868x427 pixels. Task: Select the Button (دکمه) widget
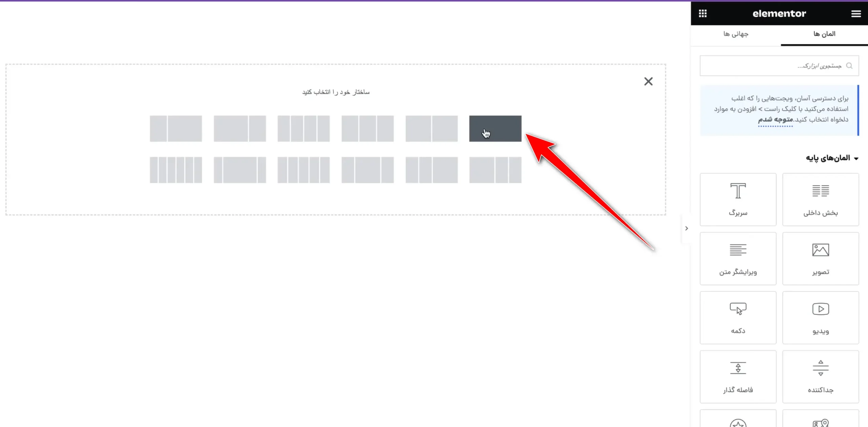738,318
